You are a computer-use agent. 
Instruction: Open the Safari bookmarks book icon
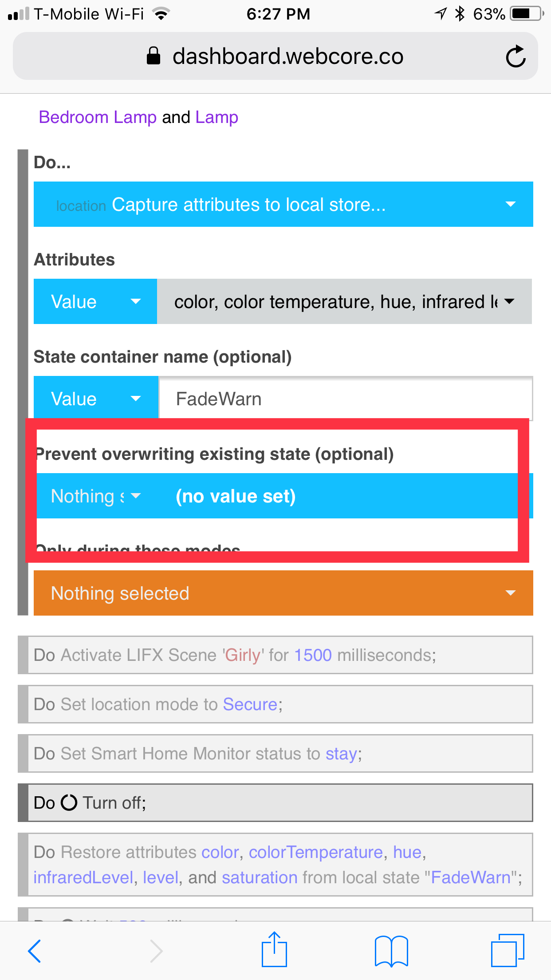[391, 951]
